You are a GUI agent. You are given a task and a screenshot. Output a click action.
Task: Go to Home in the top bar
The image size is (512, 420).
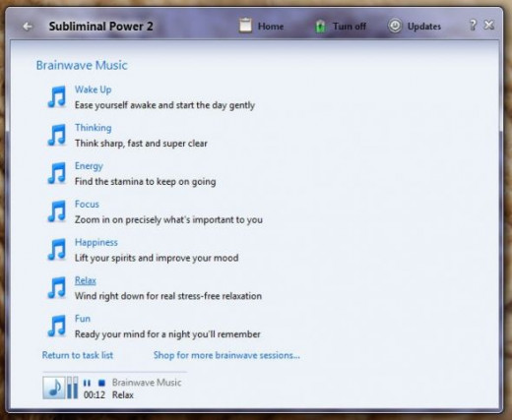[x=261, y=26]
